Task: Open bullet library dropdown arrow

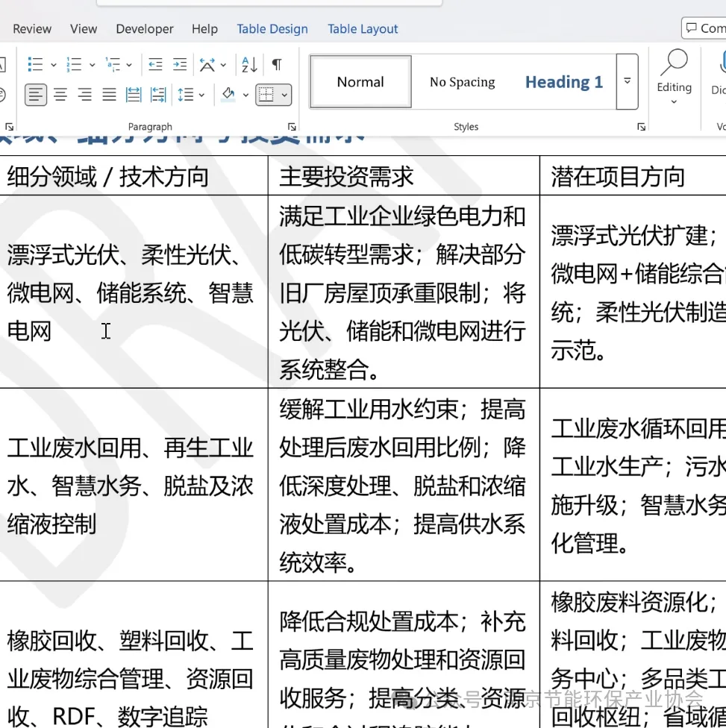Action: 54,65
